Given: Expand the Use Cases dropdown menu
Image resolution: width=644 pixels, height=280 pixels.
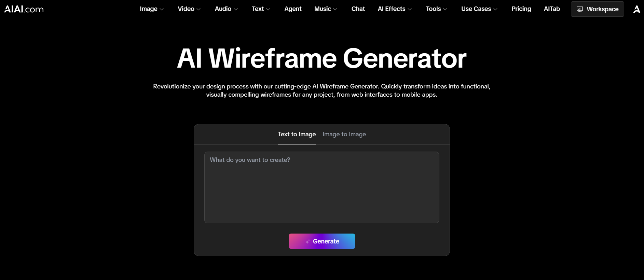Looking at the screenshot, I should pyautogui.click(x=479, y=9).
